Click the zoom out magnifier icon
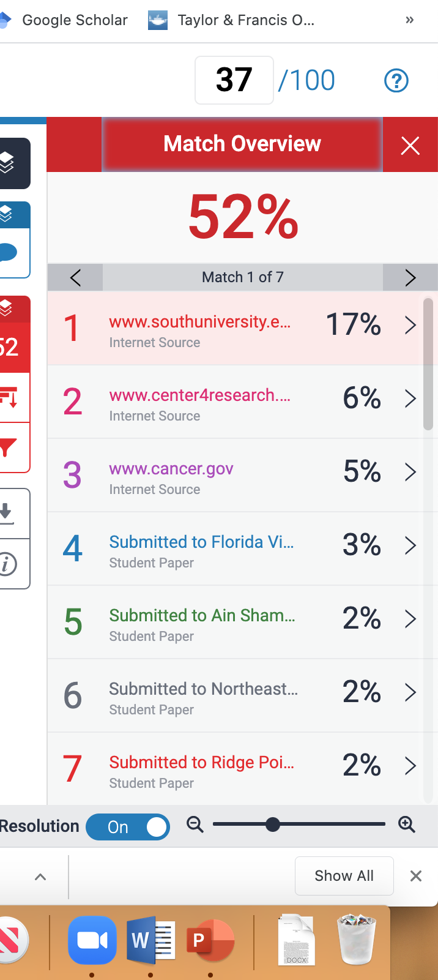 tap(195, 825)
